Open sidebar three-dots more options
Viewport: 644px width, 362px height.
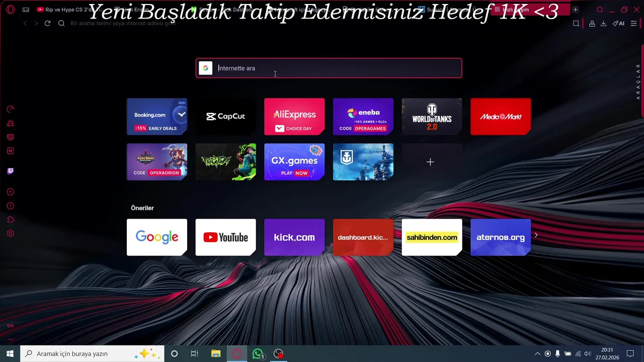10,339
